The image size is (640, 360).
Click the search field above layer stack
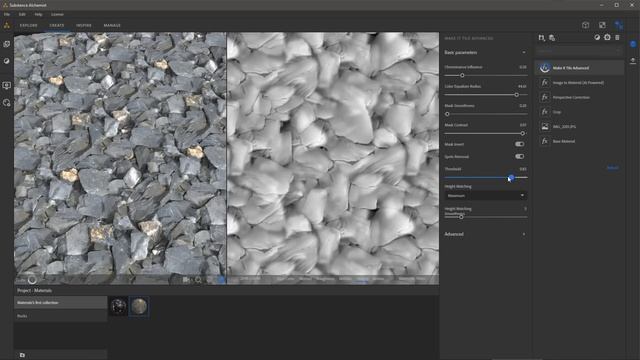(x=579, y=51)
